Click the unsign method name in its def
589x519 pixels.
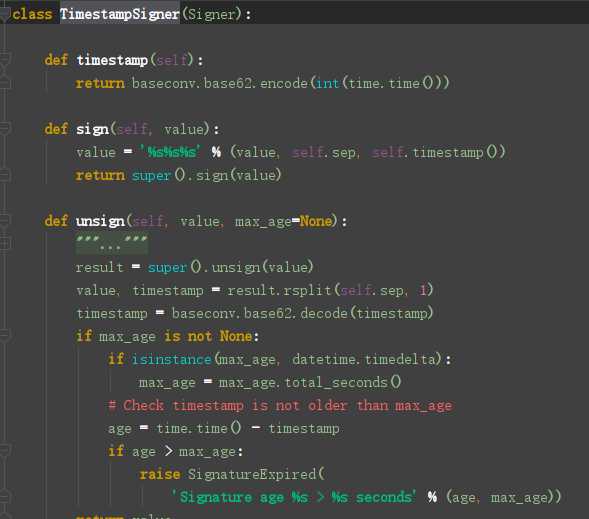(x=100, y=221)
